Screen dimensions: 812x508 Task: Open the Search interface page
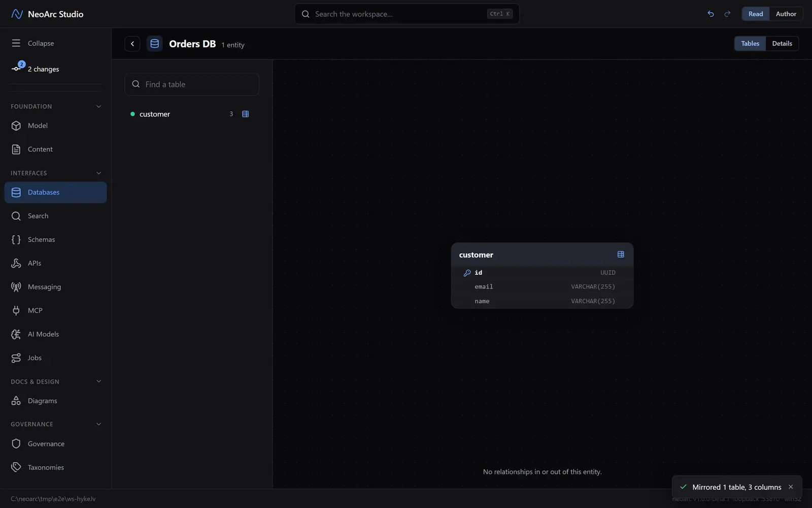[56, 216]
